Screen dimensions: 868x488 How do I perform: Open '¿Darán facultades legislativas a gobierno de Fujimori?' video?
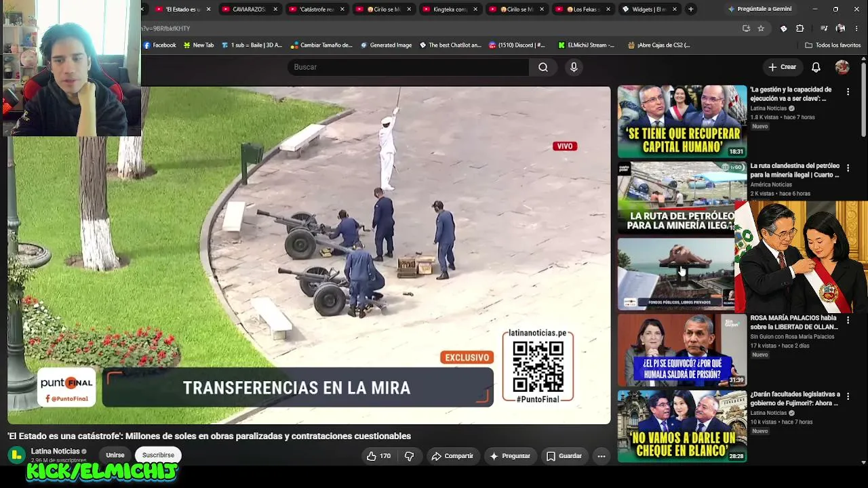click(795, 399)
